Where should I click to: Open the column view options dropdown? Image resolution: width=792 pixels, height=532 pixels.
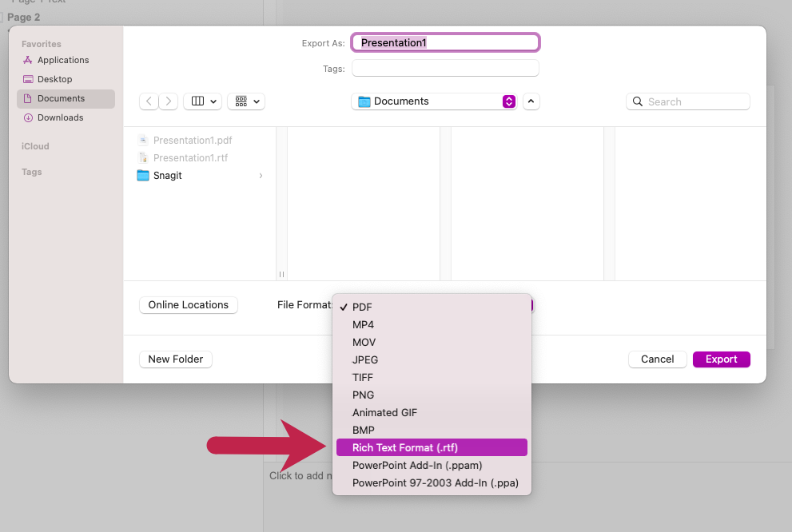[x=202, y=101]
